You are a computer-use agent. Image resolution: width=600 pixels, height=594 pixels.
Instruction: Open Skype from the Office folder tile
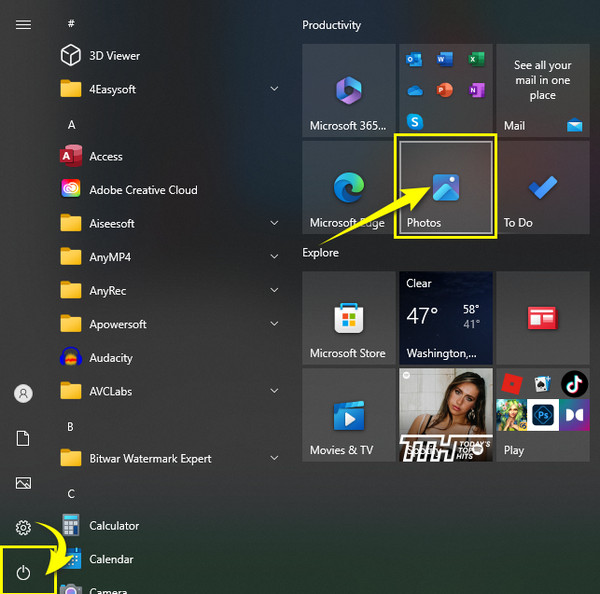pos(415,122)
